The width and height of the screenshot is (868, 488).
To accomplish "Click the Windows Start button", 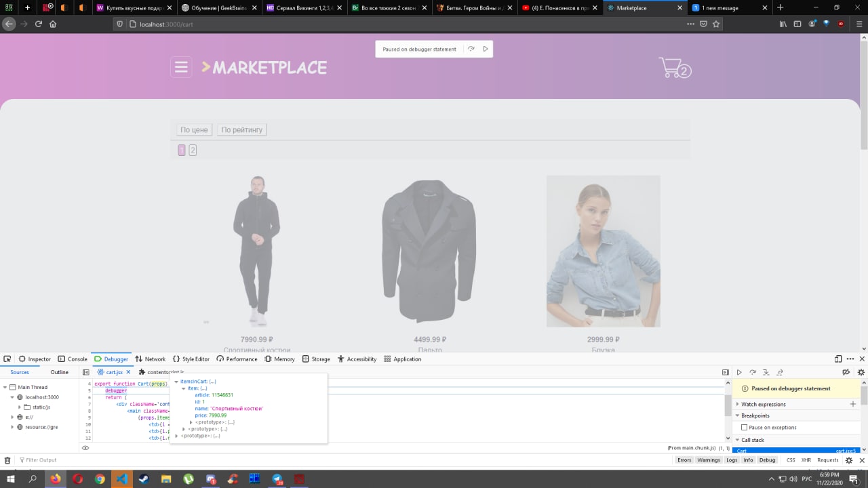I will (x=11, y=479).
